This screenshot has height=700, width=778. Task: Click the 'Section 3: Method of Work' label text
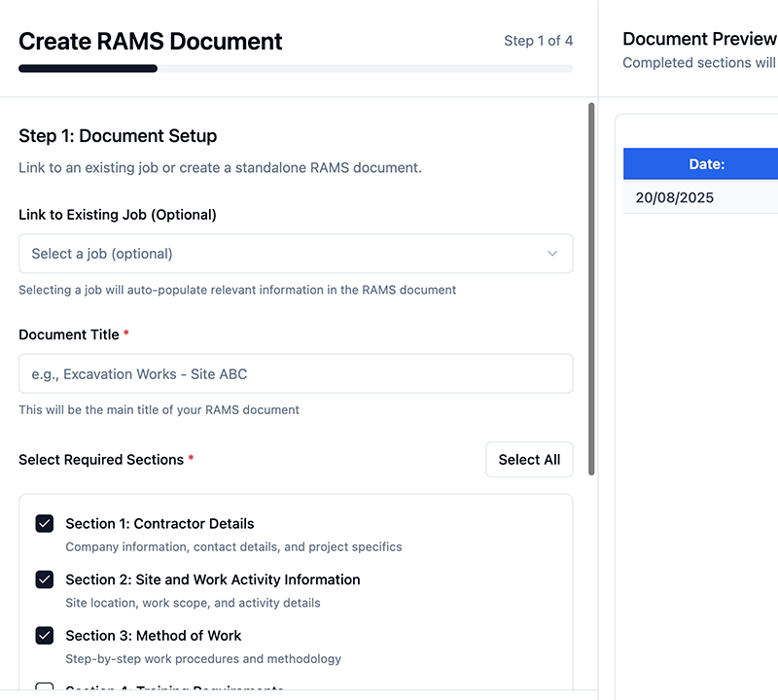(x=154, y=636)
